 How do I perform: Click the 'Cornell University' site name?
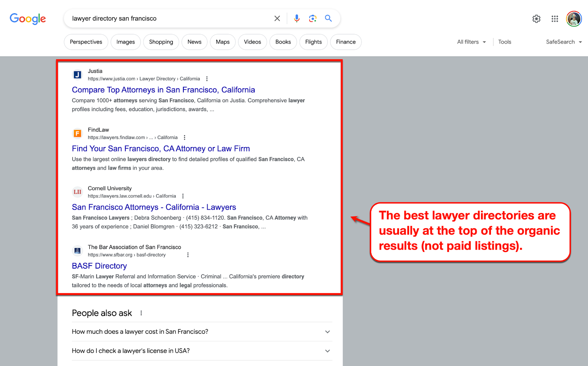[x=110, y=188]
